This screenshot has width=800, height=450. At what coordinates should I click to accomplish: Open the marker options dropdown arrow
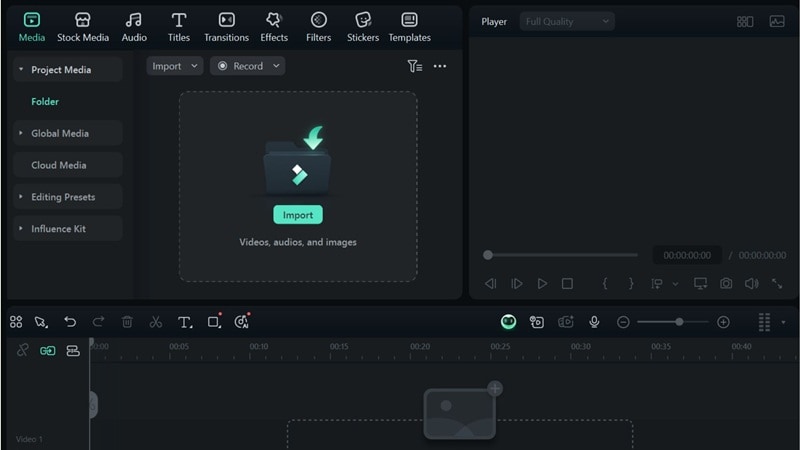pyautogui.click(x=676, y=284)
